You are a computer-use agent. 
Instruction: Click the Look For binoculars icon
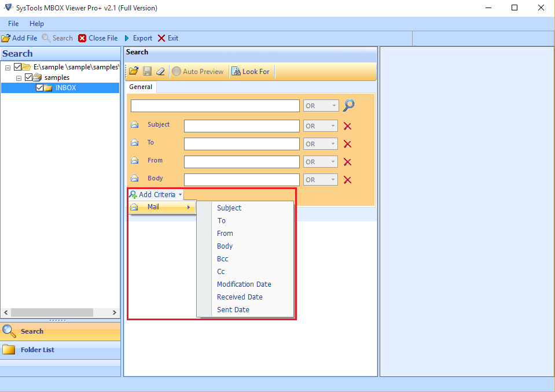[236, 71]
